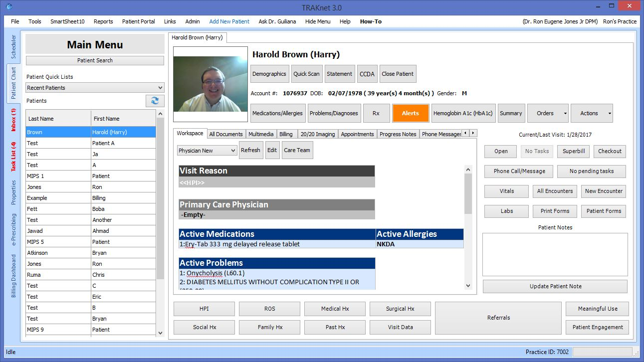Click the Patient Search button
This screenshot has width=644, height=362.
tap(95, 60)
